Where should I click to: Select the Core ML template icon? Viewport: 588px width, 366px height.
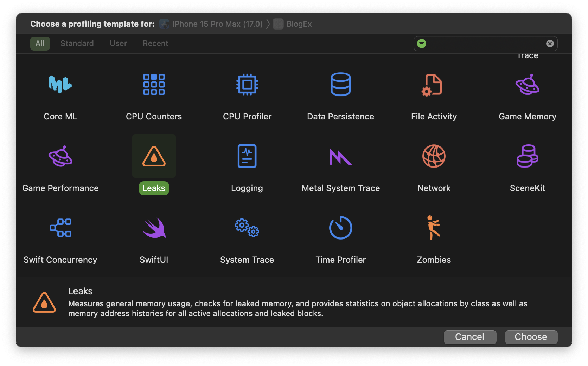coord(60,84)
